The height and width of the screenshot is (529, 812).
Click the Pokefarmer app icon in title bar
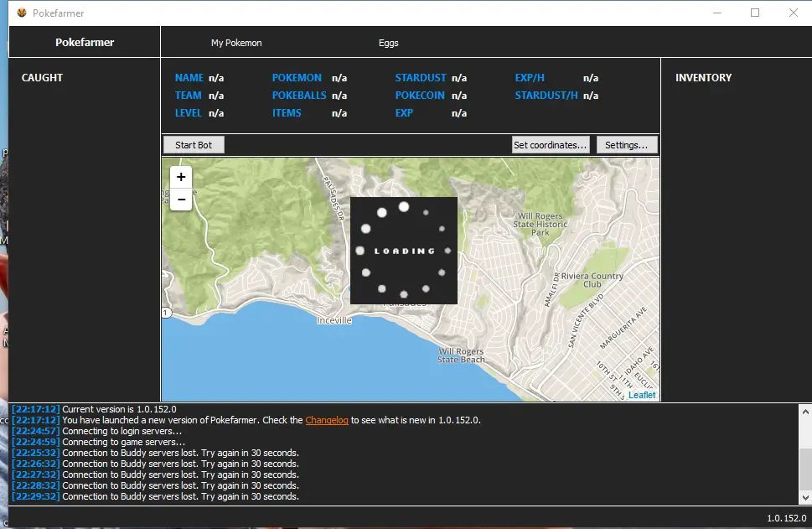click(22, 13)
